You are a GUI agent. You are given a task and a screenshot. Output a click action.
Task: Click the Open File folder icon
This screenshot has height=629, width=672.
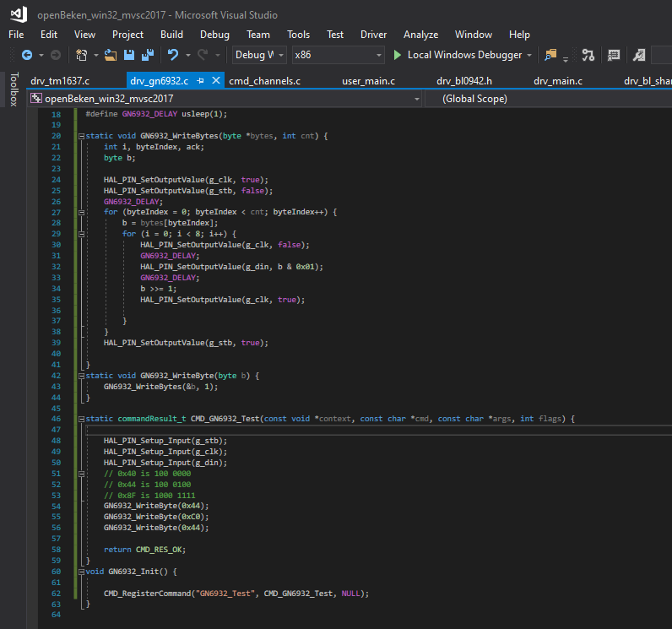pyautogui.click(x=111, y=55)
